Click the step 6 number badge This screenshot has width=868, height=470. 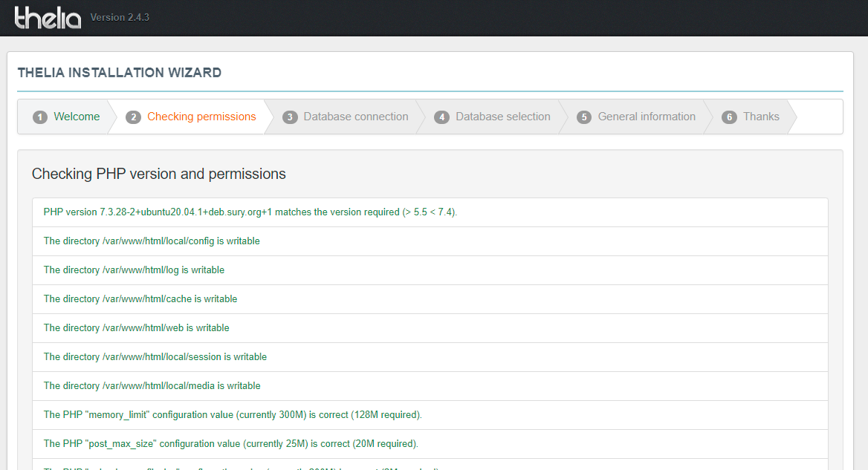click(729, 117)
